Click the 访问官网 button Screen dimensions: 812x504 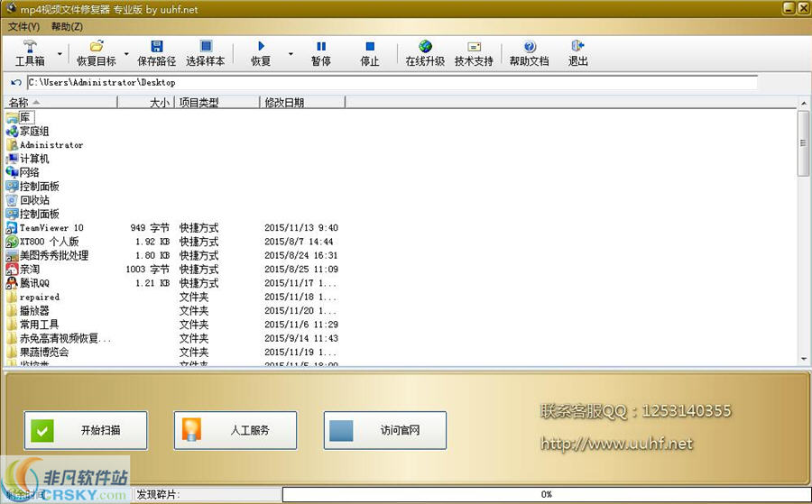click(x=385, y=431)
